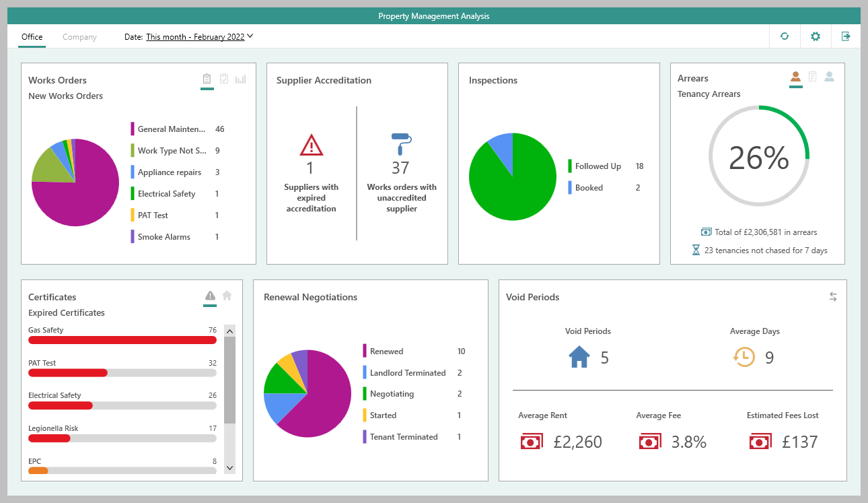Choose the light blue person icon in Arrears
This screenshot has height=503, width=868.
[x=830, y=77]
